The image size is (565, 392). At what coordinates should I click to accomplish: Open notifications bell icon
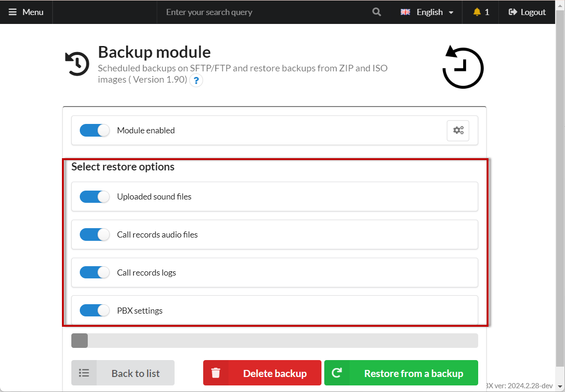point(477,12)
